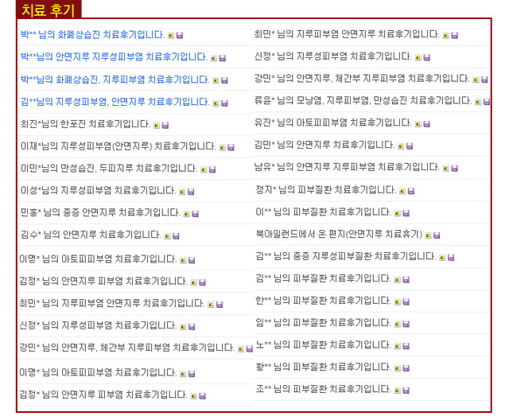Open the 북아일랜드에서 온 편지 post
The height and width of the screenshot is (420, 509).
pyautogui.click(x=338, y=235)
